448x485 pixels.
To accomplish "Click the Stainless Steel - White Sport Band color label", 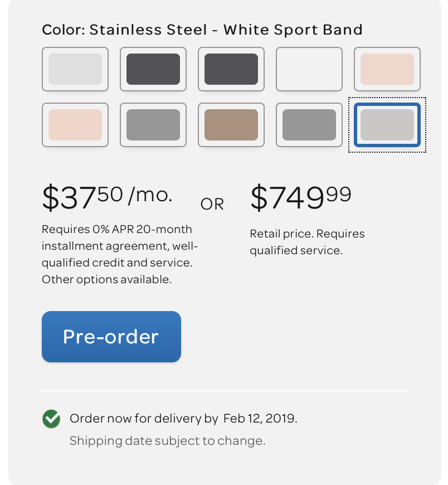I will [x=202, y=30].
